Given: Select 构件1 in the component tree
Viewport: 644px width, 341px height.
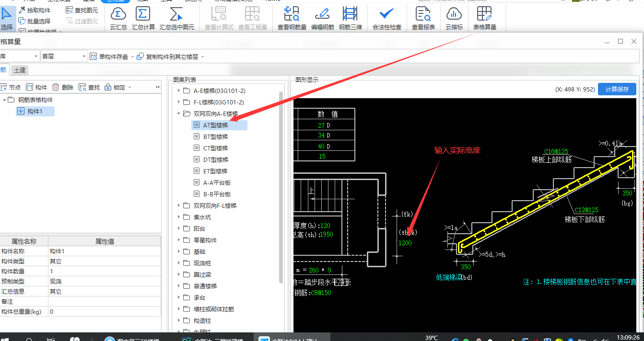Looking at the screenshot, I should [x=35, y=111].
